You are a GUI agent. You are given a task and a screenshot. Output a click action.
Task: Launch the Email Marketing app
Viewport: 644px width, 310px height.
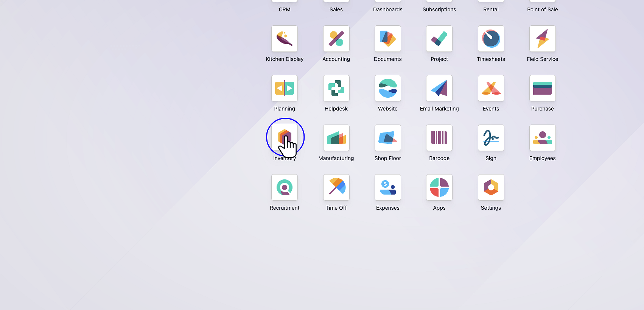coord(439,88)
